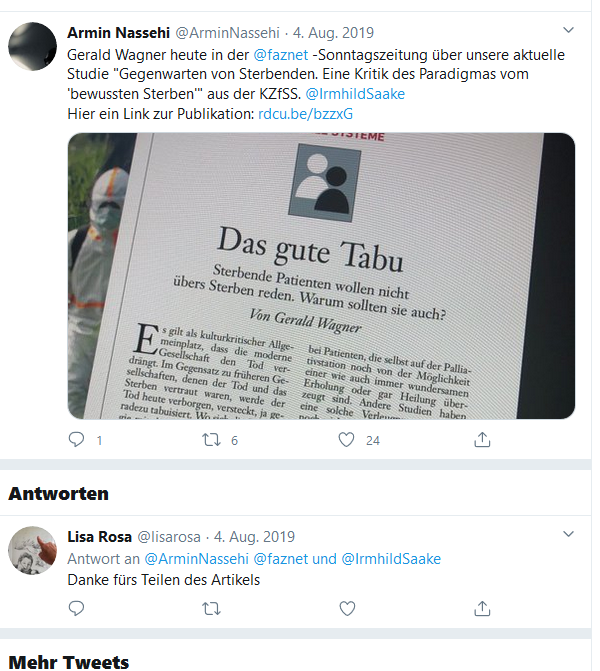Open the 4. Aug. 2019 timestamp on Lisa's reply
This screenshot has height=671, width=600.
[254, 537]
